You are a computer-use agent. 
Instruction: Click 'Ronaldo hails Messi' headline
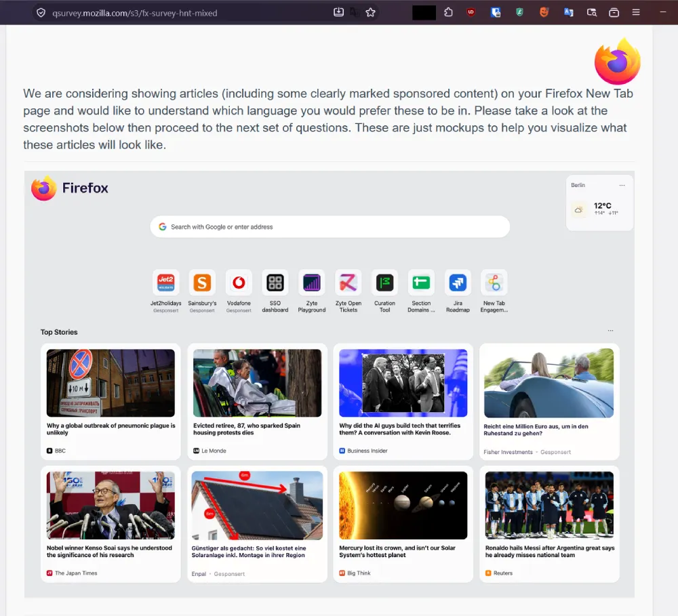[550, 551]
